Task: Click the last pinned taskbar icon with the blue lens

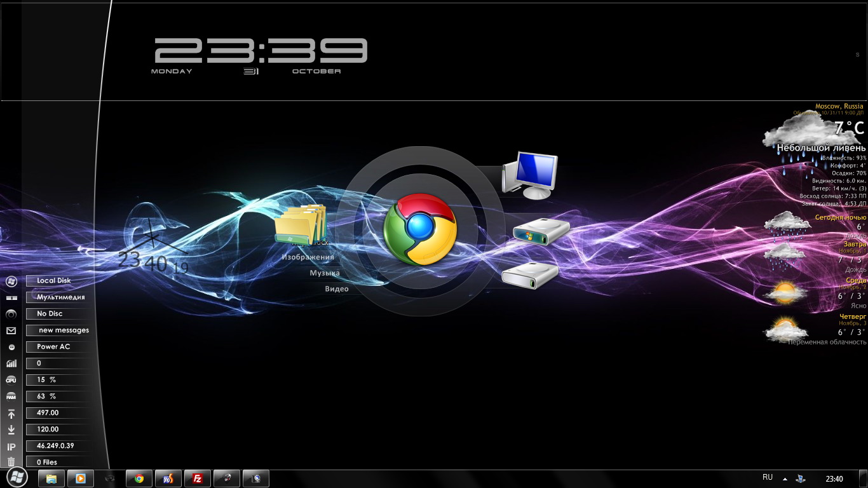Action: pos(256,478)
